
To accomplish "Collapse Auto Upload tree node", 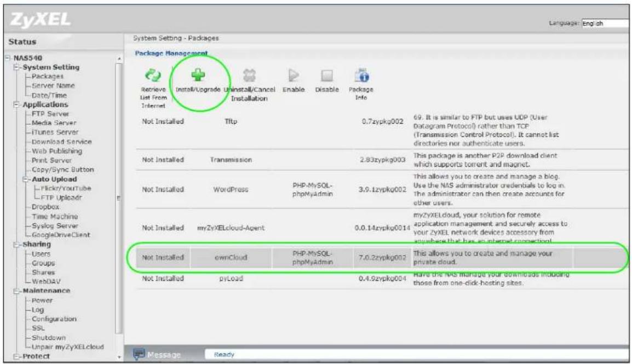I will (26, 179).
